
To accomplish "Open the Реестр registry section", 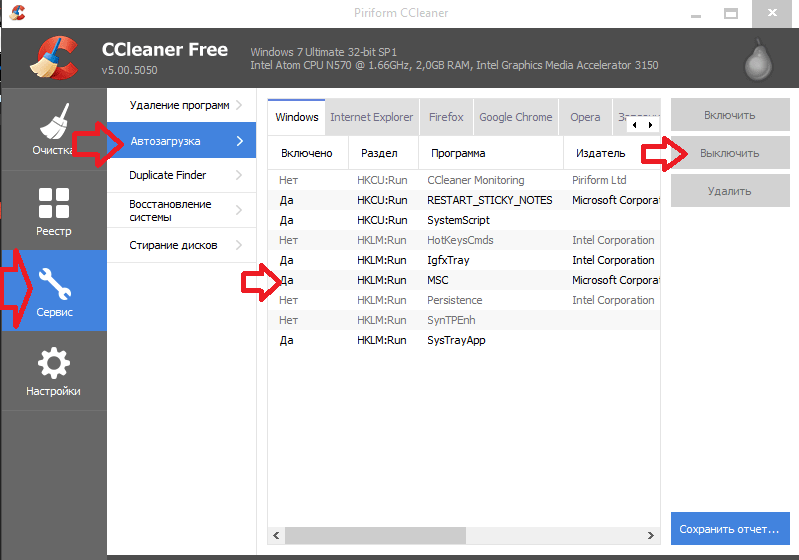I will tap(54, 211).
